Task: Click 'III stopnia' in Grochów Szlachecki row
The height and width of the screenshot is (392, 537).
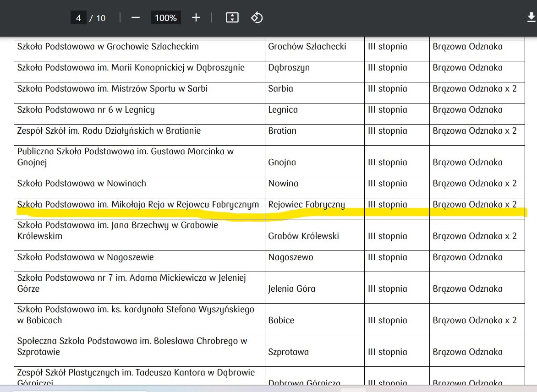Action: pos(387,47)
